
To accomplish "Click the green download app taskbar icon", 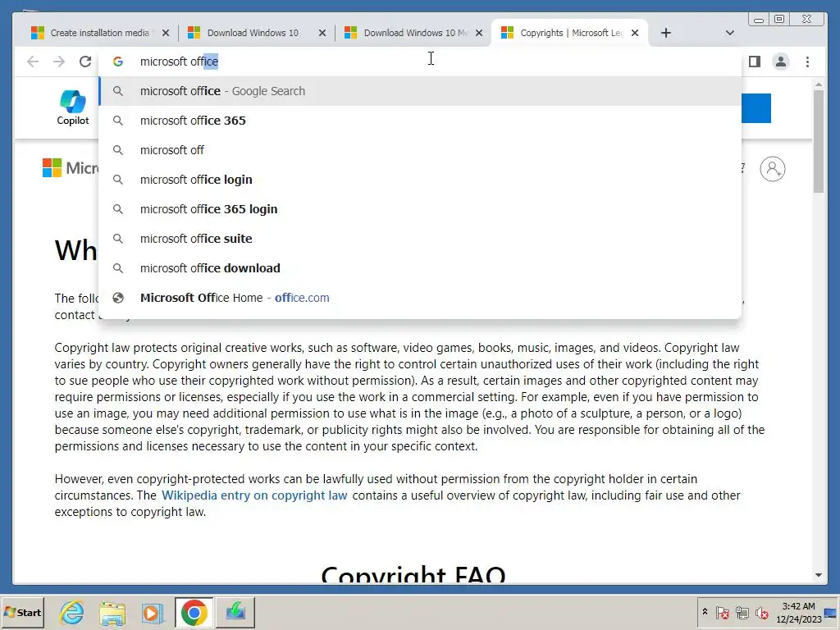I will pos(235,612).
